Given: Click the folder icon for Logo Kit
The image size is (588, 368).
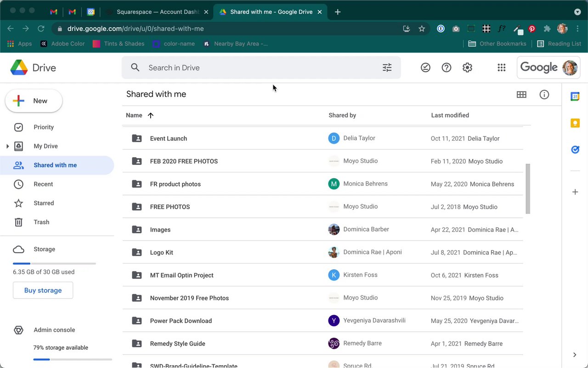Looking at the screenshot, I should pyautogui.click(x=137, y=252).
